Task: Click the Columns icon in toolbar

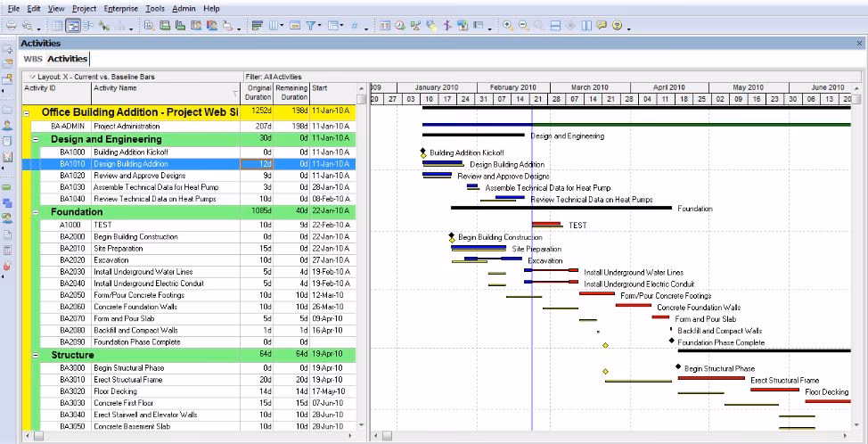Action: point(274,27)
